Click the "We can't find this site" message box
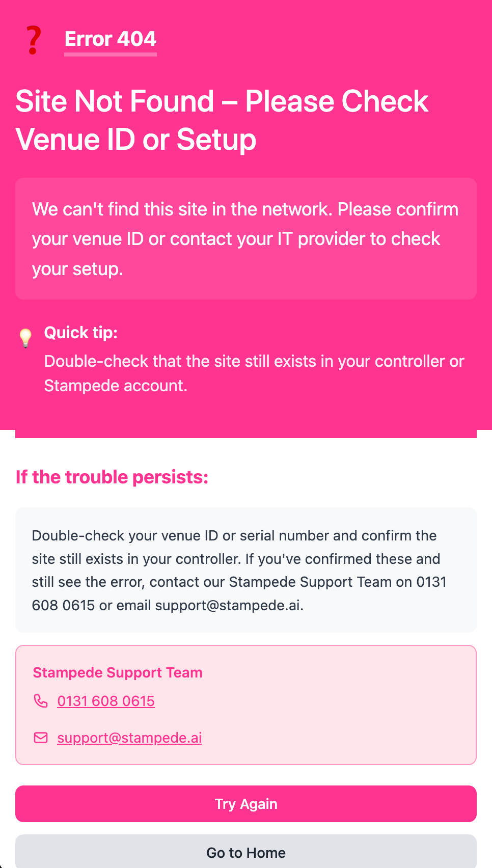Screen dimensions: 492x868 pos(246,238)
